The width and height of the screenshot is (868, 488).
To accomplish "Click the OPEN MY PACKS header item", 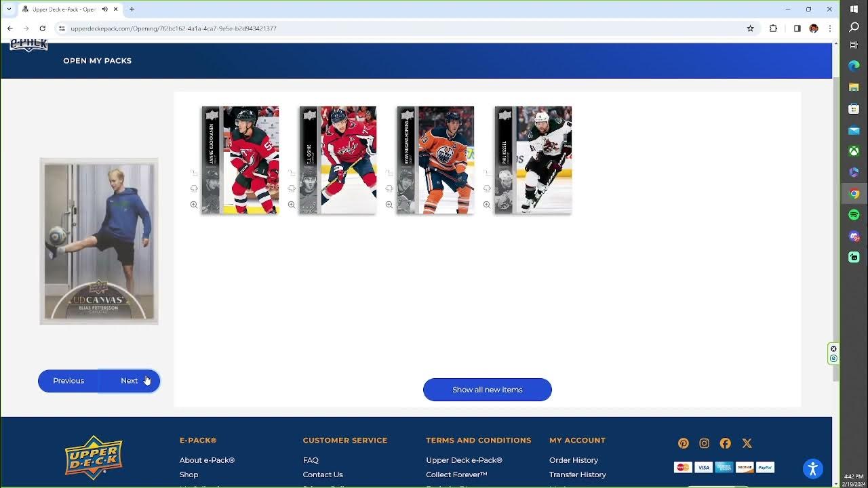I will pos(98,61).
